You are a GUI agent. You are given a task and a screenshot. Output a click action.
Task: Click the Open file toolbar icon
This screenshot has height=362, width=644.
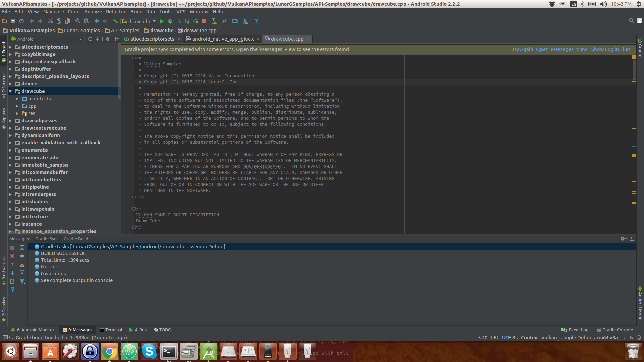tap(5, 21)
